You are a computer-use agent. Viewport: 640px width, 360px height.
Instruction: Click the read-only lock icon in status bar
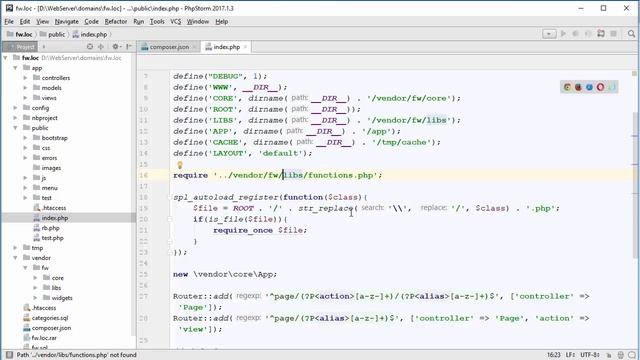(609, 355)
